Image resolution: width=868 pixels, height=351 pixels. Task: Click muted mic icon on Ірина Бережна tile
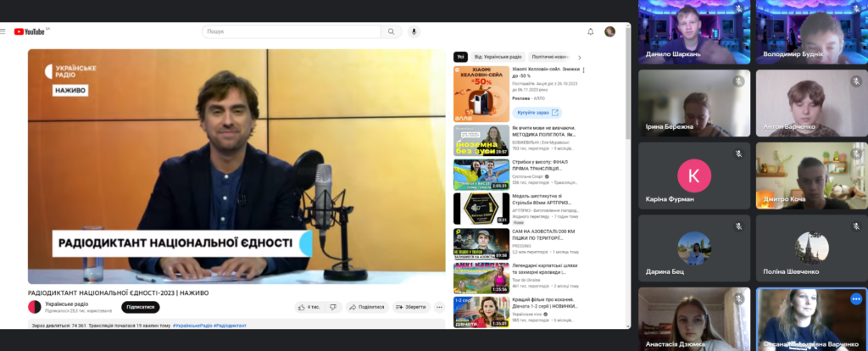738,81
